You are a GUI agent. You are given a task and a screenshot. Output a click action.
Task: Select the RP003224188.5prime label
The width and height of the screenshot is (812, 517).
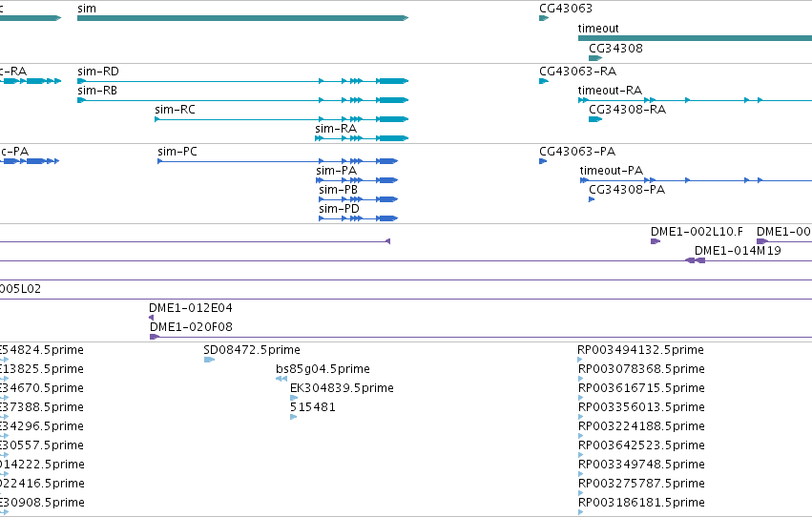[x=641, y=427]
